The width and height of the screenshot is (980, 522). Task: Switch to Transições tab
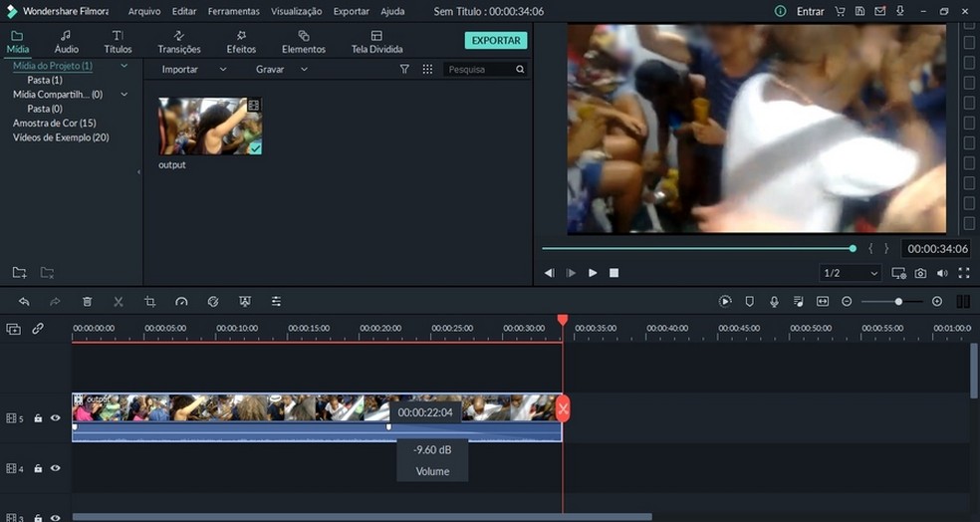pos(179,42)
